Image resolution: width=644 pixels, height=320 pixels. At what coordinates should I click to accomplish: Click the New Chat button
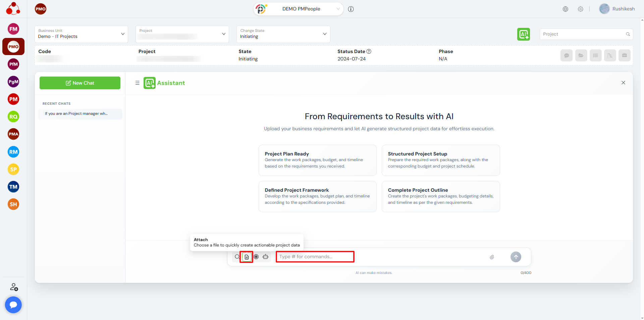pos(80,83)
